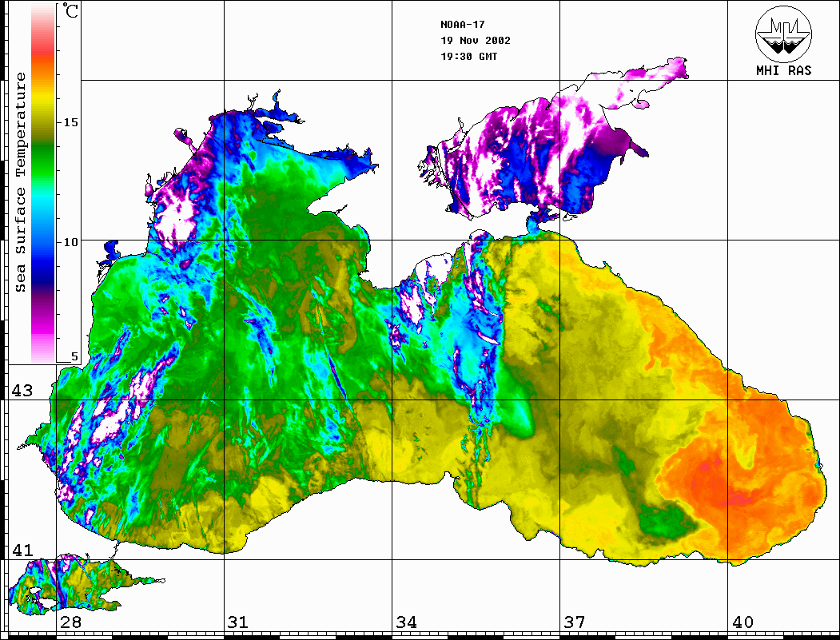Click the longitude label 40

[x=742, y=622]
